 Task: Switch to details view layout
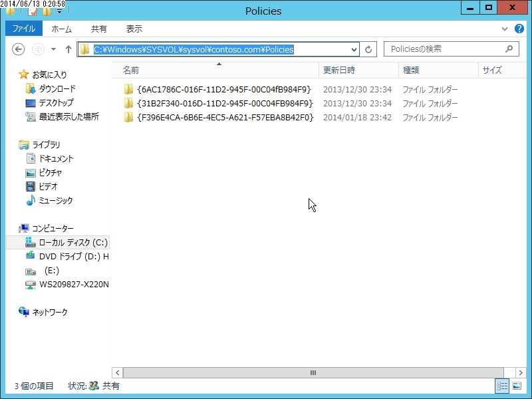(502, 386)
